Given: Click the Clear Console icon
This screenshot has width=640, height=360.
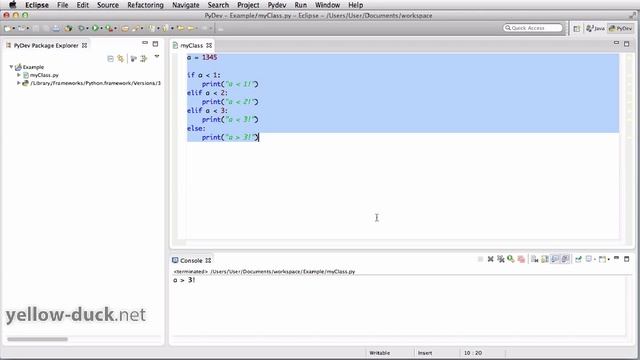Looking at the screenshot, I should pyautogui.click(x=534, y=259).
